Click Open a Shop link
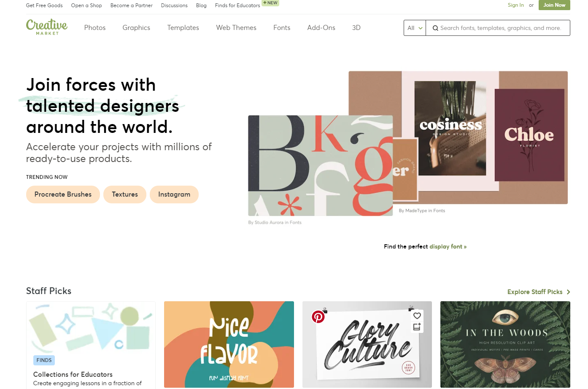 point(86,5)
